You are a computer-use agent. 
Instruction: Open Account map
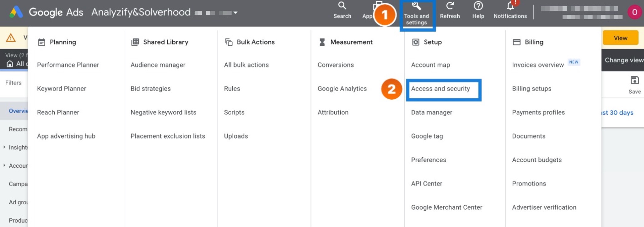click(430, 65)
